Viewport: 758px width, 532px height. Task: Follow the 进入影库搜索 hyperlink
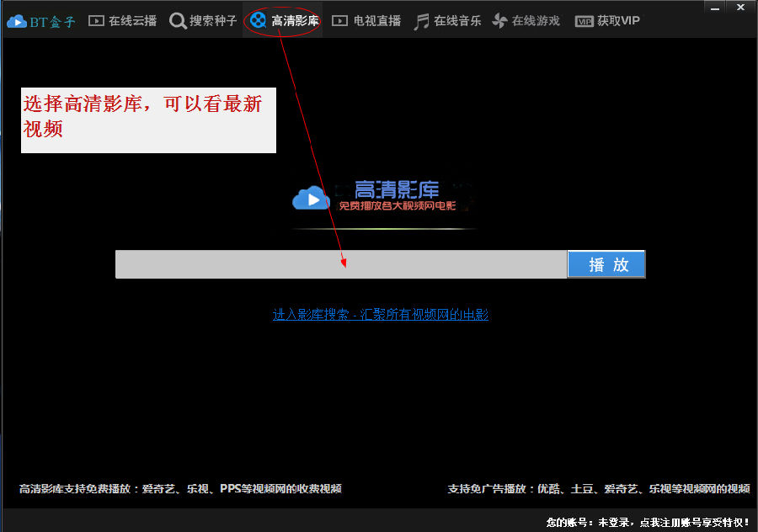tap(380, 315)
